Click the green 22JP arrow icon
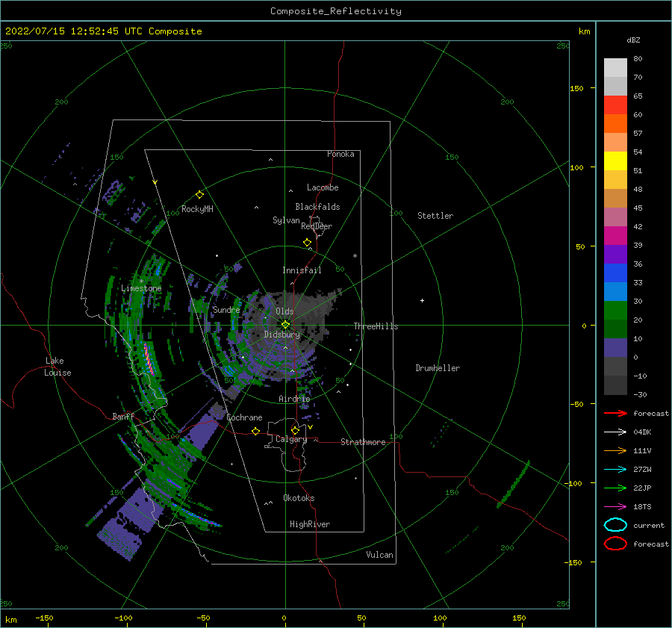The width and height of the screenshot is (672, 628). pos(615,488)
